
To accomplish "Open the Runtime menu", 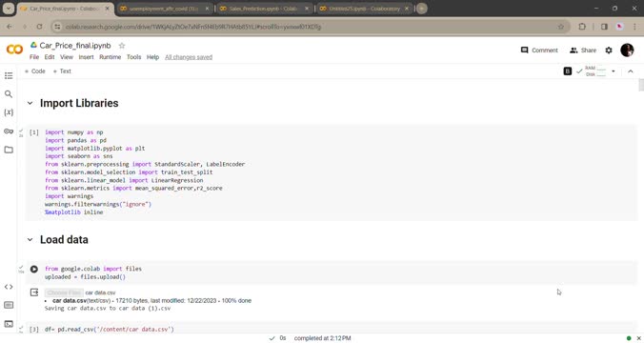I will coord(111,57).
